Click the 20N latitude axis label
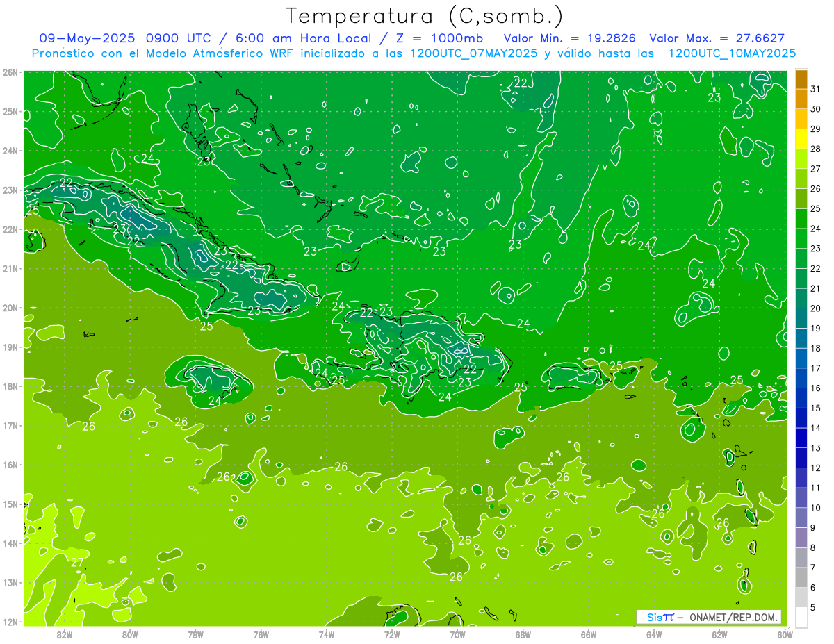 tap(10, 308)
